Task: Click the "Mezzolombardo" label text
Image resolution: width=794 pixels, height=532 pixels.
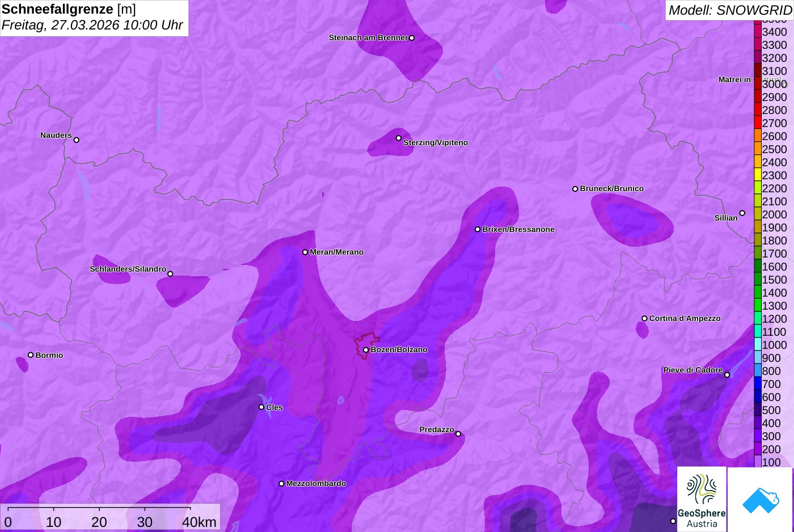Action: coord(316,484)
